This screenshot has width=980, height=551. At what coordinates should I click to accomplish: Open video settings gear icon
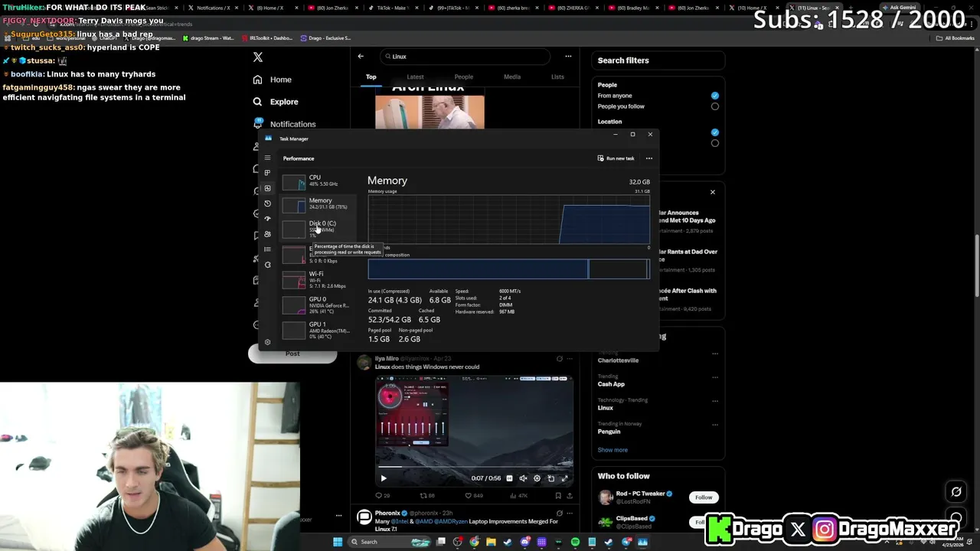coord(537,478)
